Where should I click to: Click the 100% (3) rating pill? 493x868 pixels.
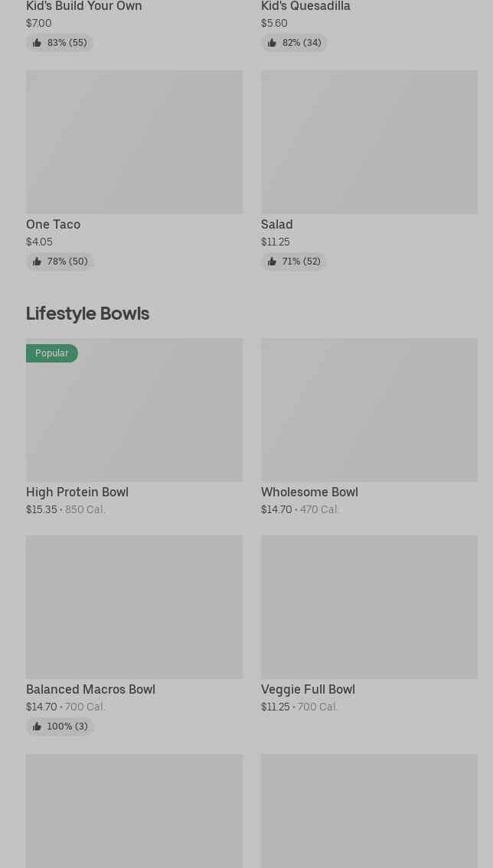[x=60, y=727]
